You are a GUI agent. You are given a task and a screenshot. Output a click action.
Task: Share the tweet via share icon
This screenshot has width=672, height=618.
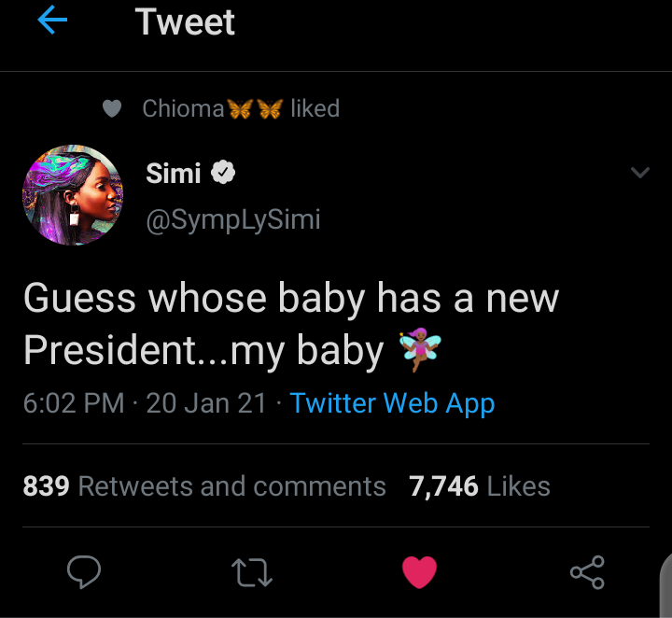pyautogui.click(x=587, y=572)
